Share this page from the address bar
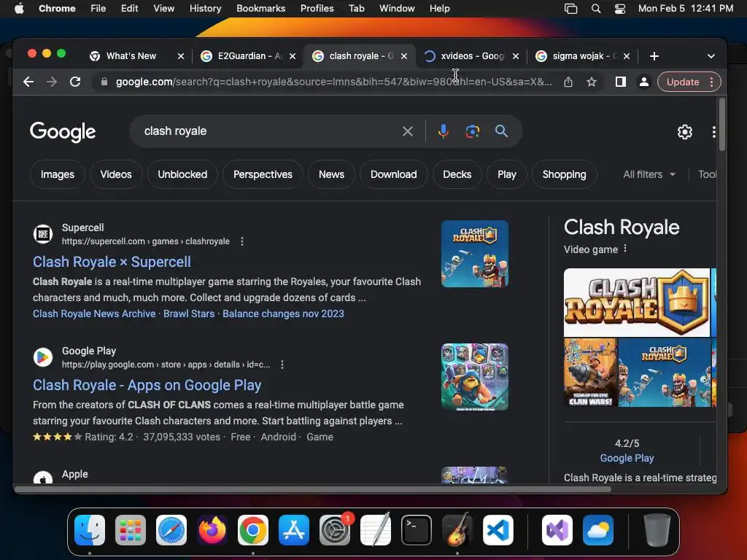 (568, 82)
